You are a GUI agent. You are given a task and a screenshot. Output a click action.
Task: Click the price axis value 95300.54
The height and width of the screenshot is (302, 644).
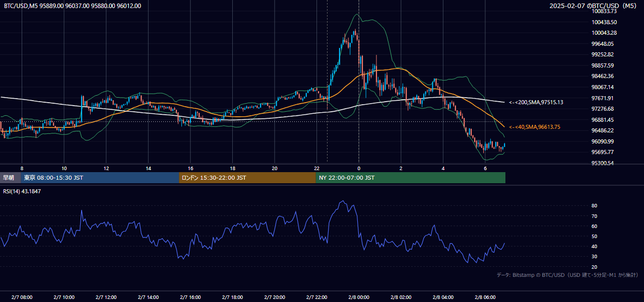point(603,163)
